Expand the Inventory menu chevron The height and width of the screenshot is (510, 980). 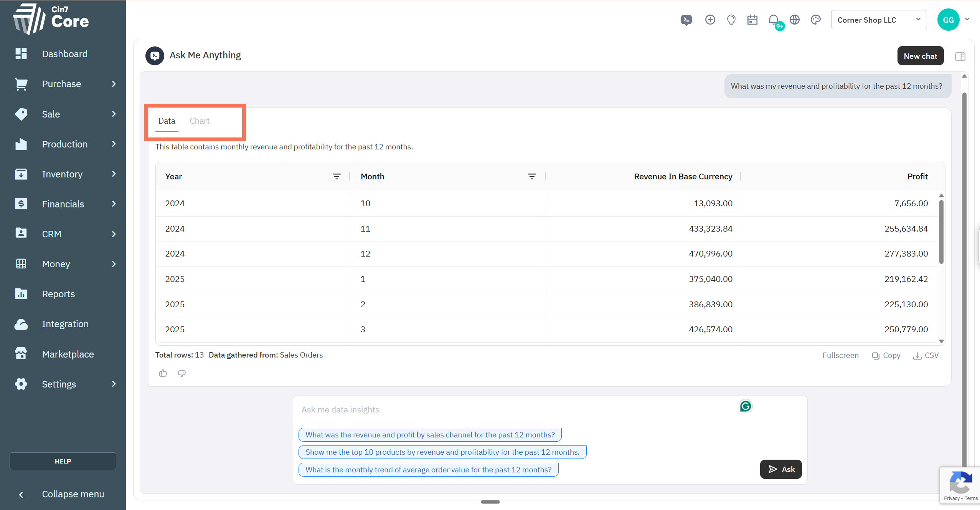[114, 174]
